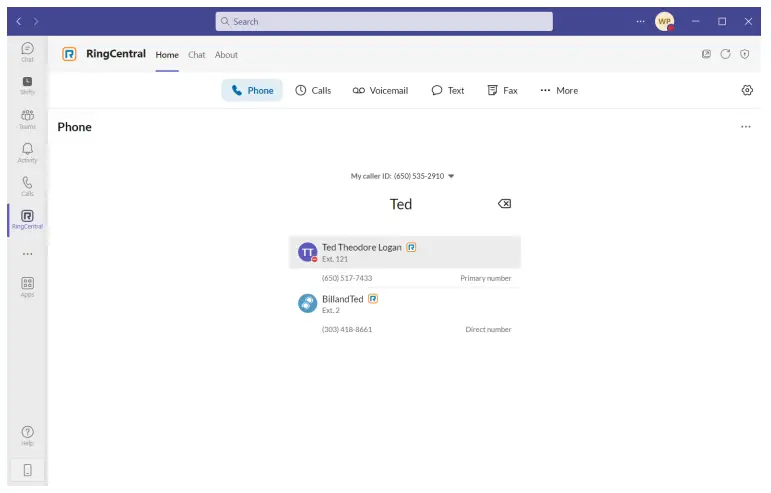This screenshot has width=771, height=493.
Task: Open Chat in the Teams sidebar
Action: point(28,52)
